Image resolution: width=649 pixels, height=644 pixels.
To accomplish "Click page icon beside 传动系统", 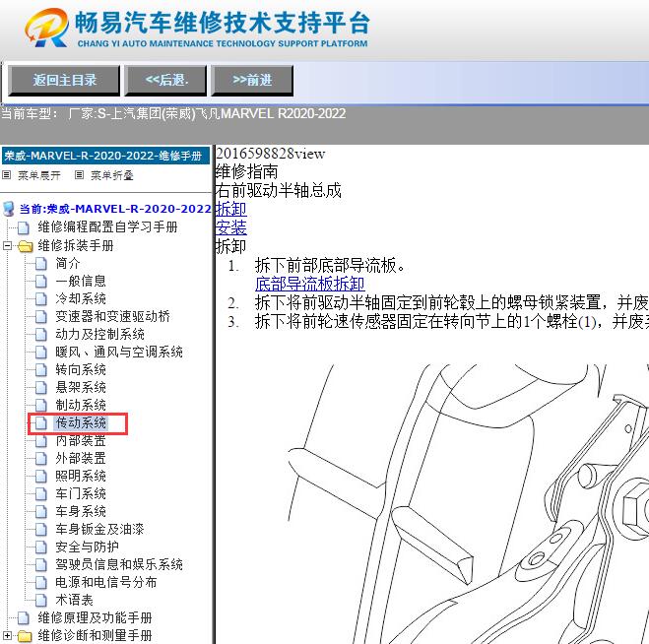I will coord(41,423).
